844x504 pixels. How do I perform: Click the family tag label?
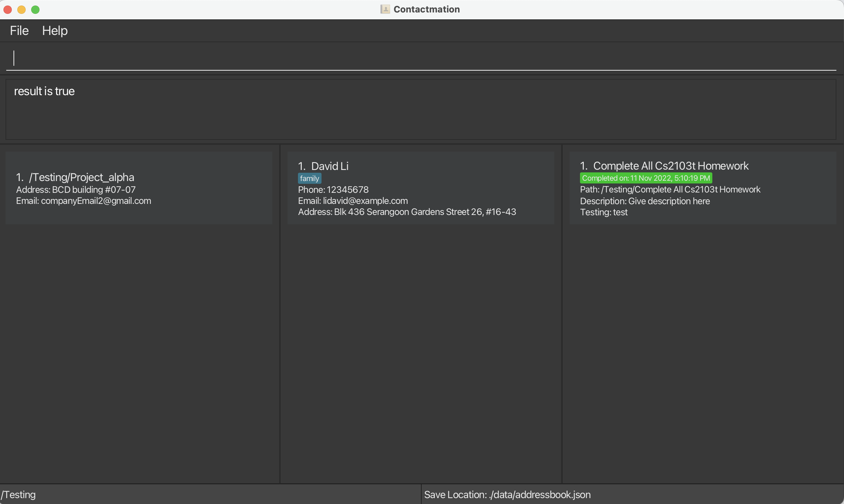coord(309,179)
